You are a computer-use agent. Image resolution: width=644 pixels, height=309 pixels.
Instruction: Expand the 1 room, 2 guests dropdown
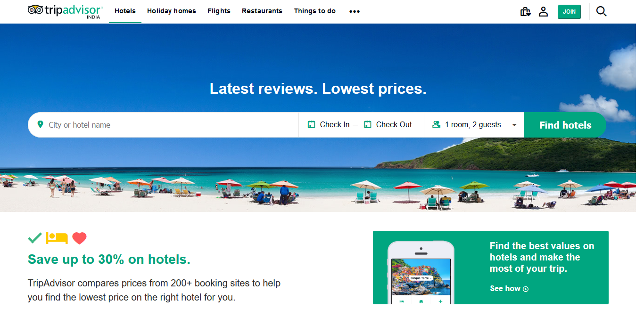[x=474, y=125]
